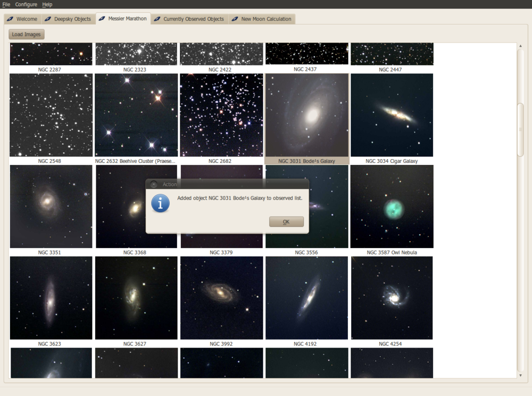The width and height of the screenshot is (532, 396).
Task: Select the NGC 3992 galaxy image
Action: [221, 298]
